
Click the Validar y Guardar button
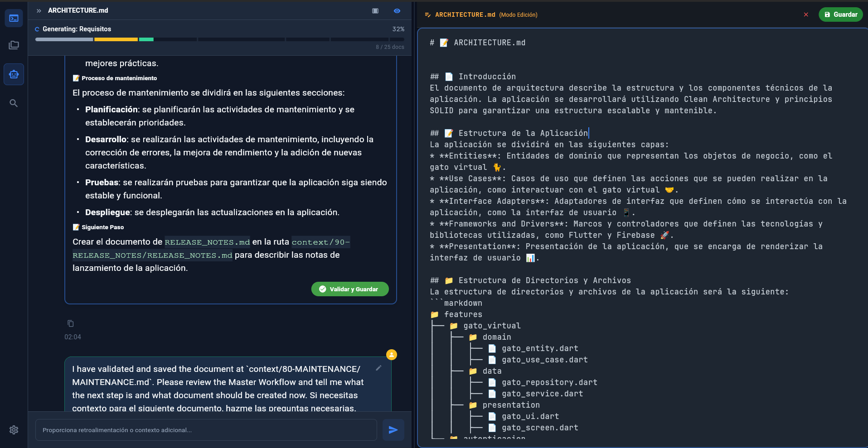349,289
